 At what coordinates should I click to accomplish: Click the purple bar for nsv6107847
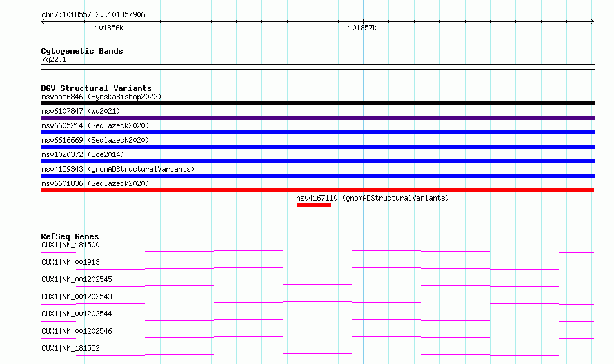[x=317, y=118]
